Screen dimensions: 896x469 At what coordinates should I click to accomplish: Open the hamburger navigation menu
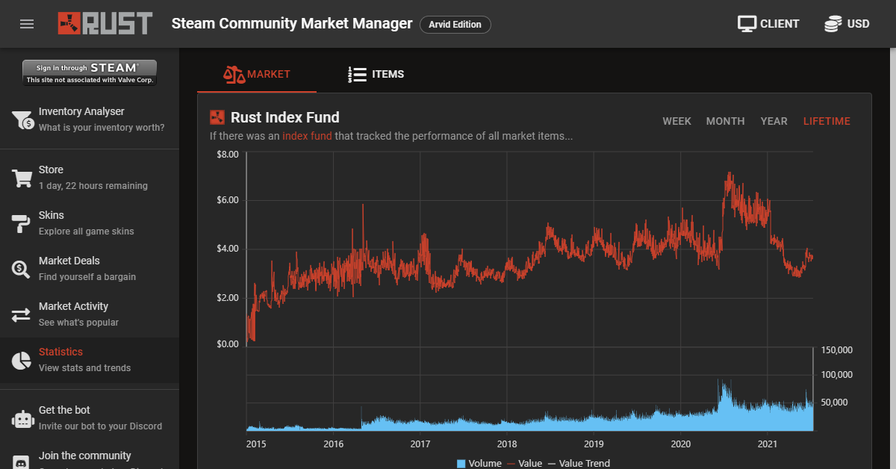(x=27, y=24)
